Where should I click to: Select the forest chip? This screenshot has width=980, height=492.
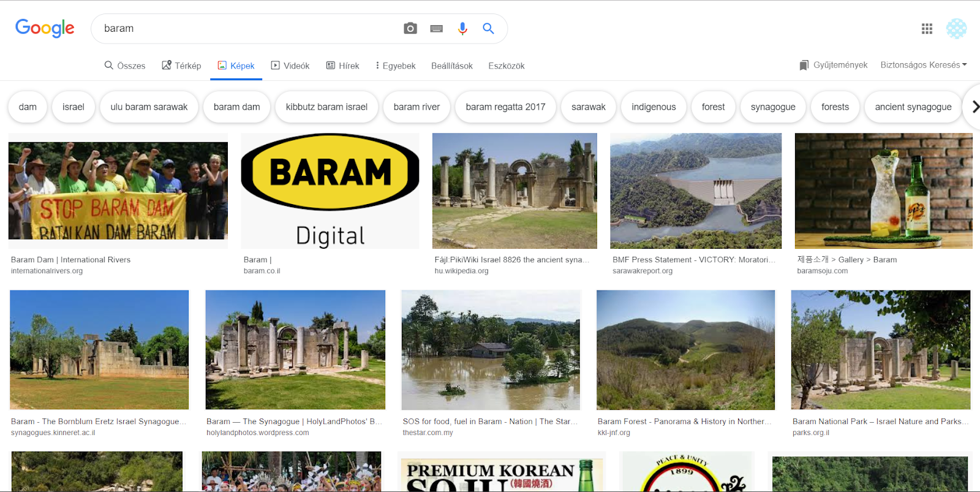coord(713,107)
